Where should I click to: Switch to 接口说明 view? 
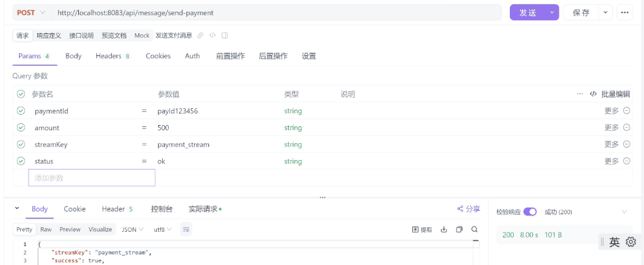(x=81, y=35)
